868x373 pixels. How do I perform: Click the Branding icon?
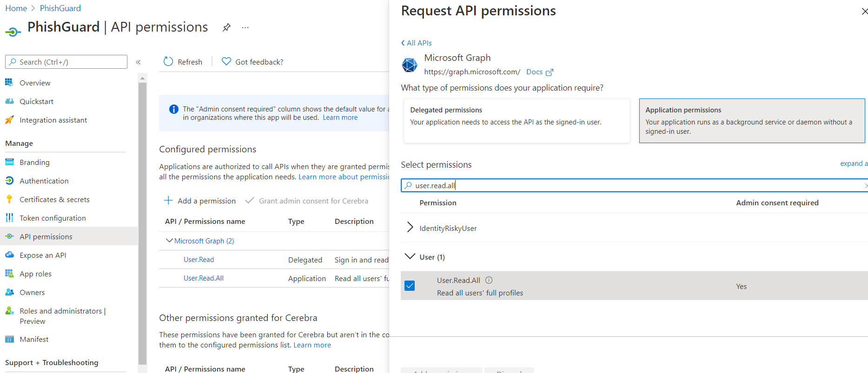pyautogui.click(x=9, y=162)
